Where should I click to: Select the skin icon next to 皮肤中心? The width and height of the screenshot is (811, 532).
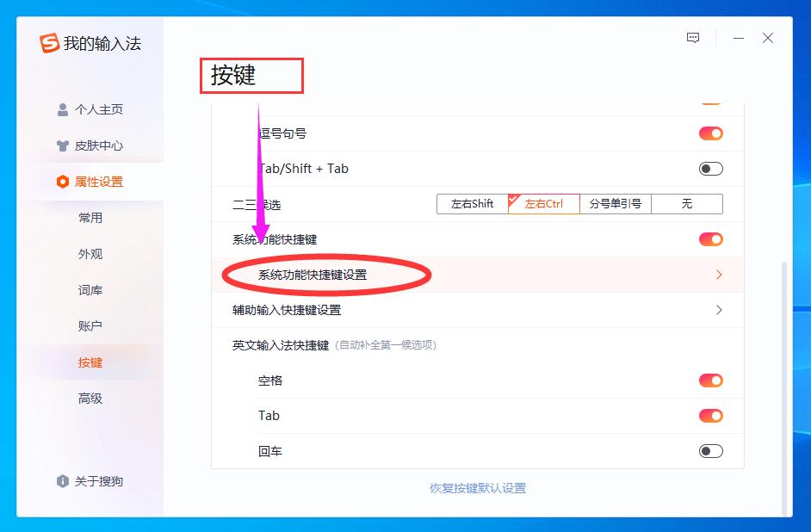62,145
